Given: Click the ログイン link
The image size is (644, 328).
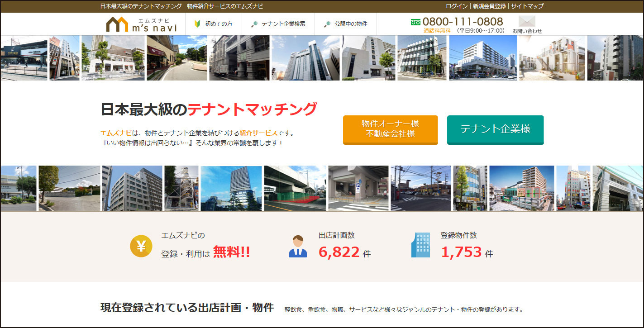Looking at the screenshot, I should coord(457,6).
